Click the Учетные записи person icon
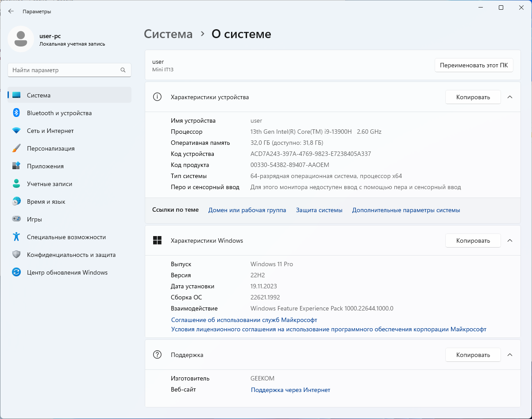532x419 pixels. 16,184
